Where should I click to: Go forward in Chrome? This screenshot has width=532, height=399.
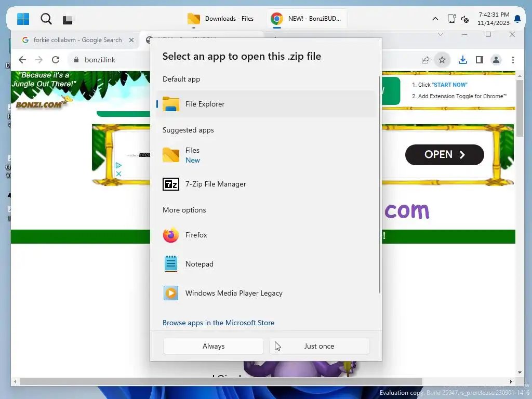(39, 60)
